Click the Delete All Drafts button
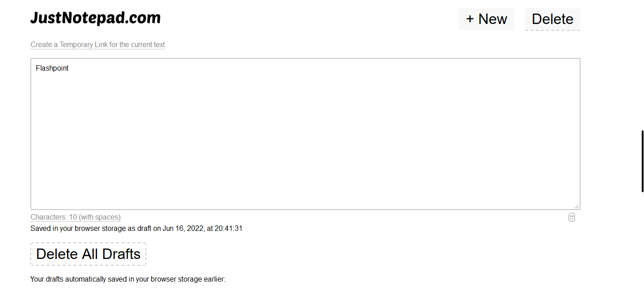 click(x=88, y=254)
